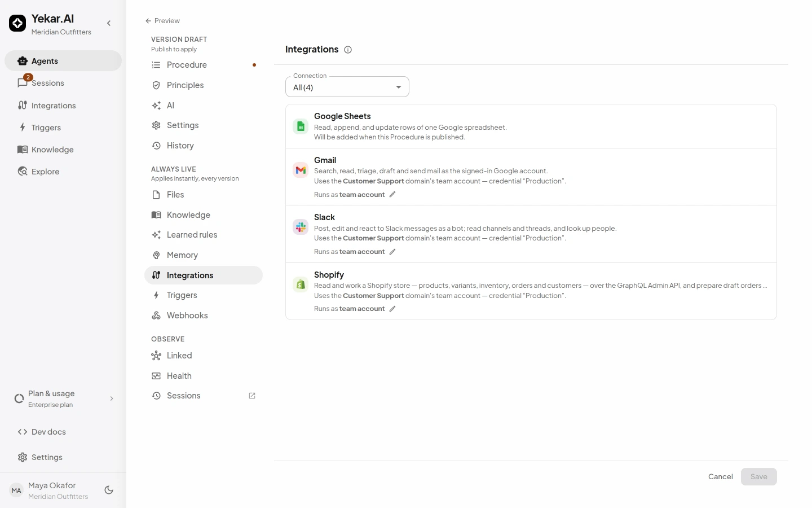Open the Webhooks section

click(204, 316)
